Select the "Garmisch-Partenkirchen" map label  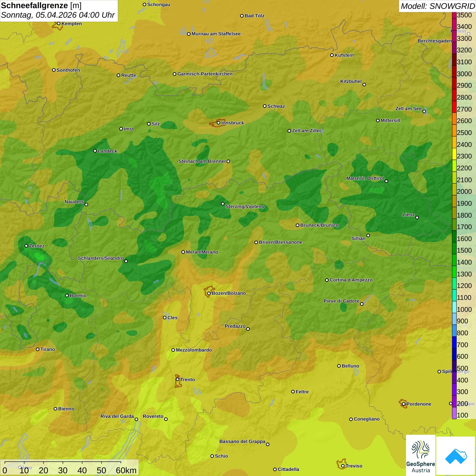[205, 74]
